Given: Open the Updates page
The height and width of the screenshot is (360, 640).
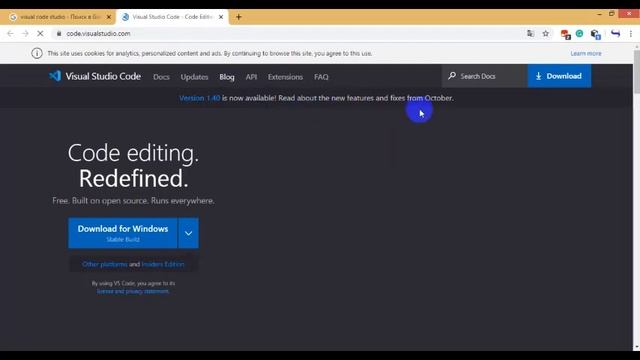Looking at the screenshot, I should (194, 77).
